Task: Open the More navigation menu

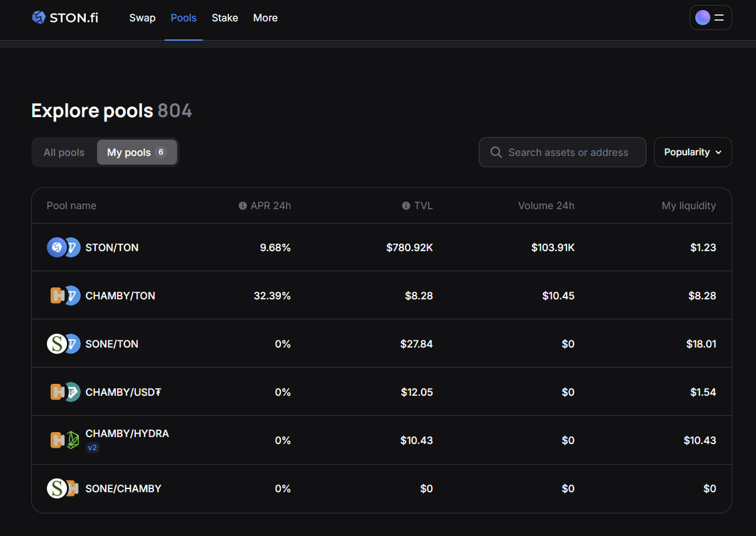Action: (x=265, y=18)
